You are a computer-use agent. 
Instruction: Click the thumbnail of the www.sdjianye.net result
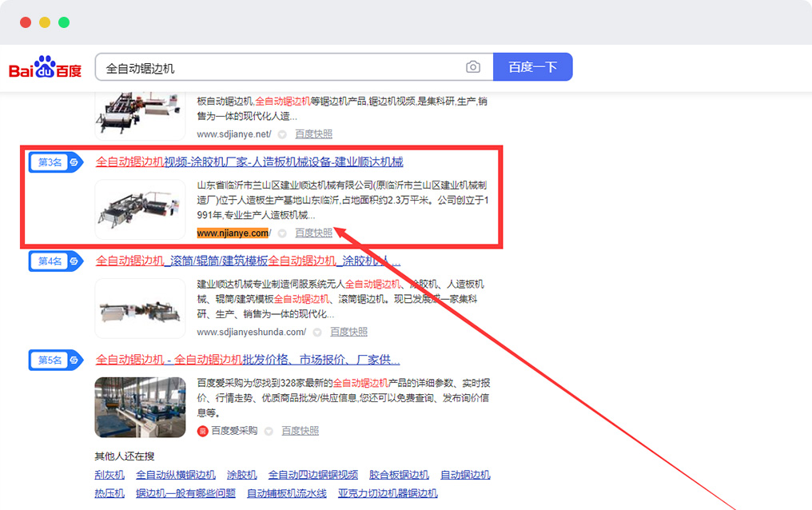coord(140,115)
